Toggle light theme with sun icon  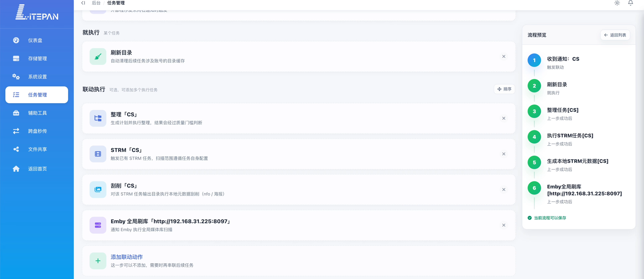pyautogui.click(x=617, y=3)
